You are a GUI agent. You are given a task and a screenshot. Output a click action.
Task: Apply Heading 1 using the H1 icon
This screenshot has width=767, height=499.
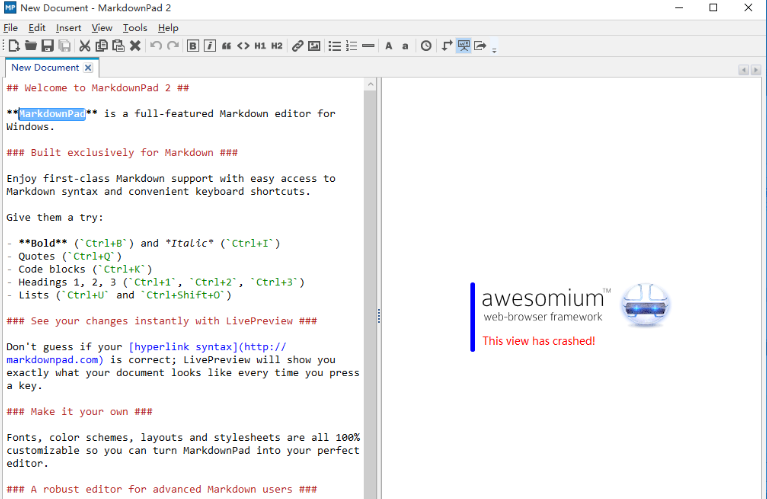pyautogui.click(x=260, y=46)
